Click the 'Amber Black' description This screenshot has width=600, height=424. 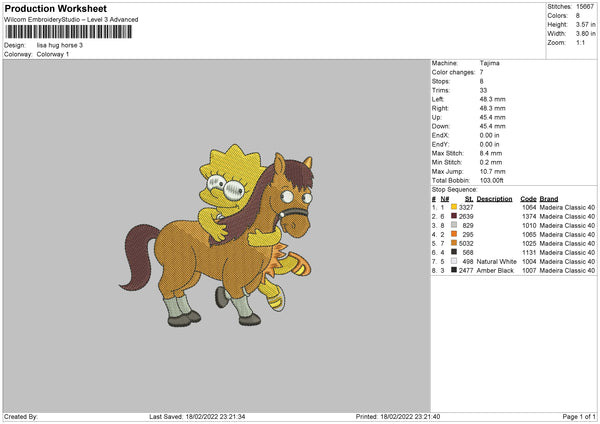click(x=495, y=271)
